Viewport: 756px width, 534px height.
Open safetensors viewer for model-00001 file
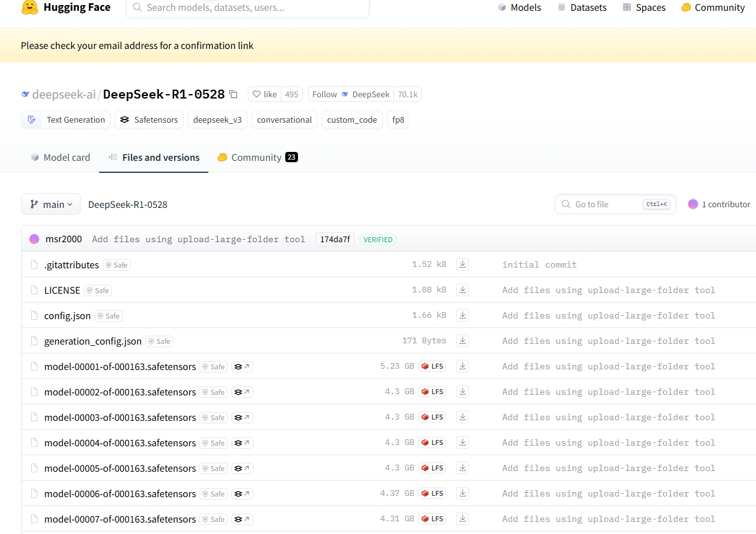242,367
